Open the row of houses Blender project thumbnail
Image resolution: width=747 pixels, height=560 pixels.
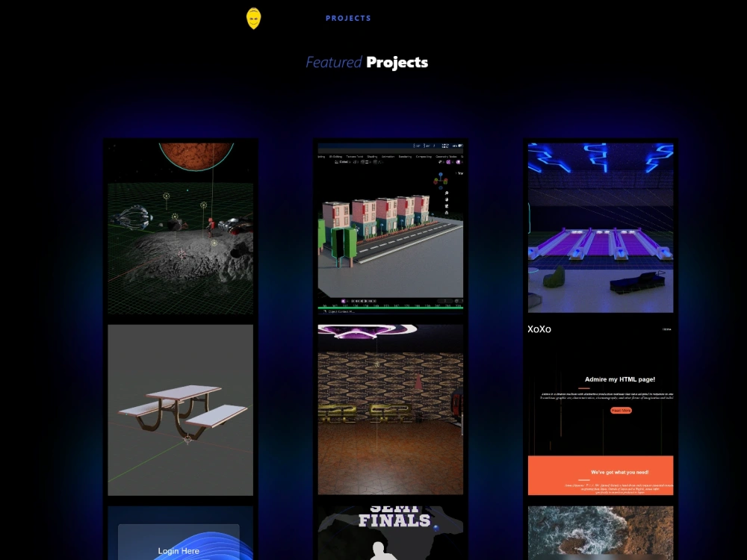pyautogui.click(x=390, y=228)
